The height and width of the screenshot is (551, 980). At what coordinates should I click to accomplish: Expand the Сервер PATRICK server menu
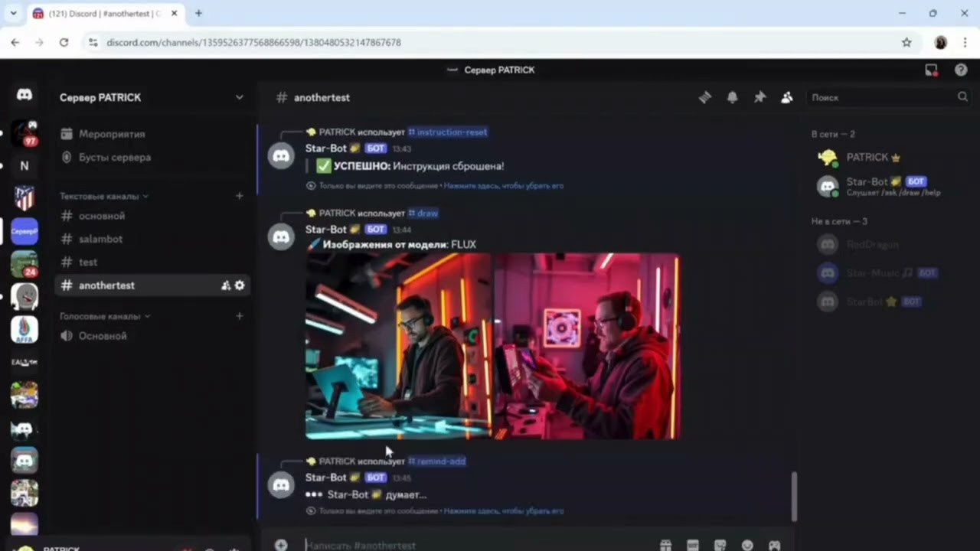tap(239, 97)
